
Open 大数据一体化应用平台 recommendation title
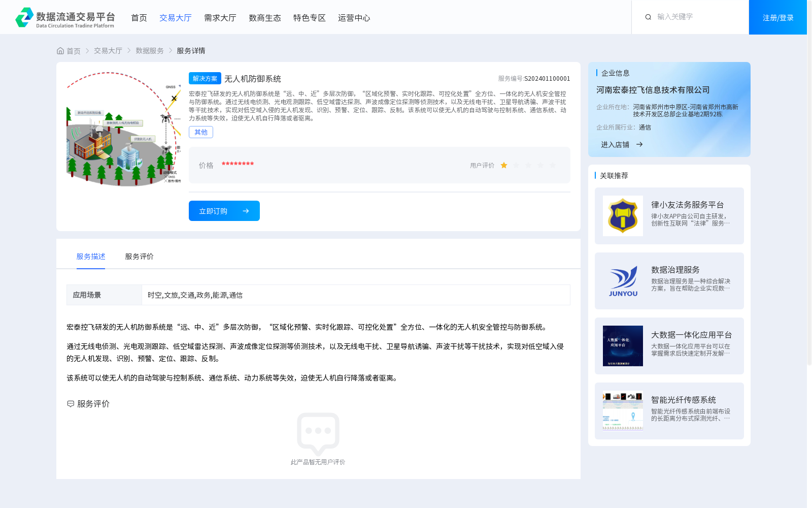[692, 335]
